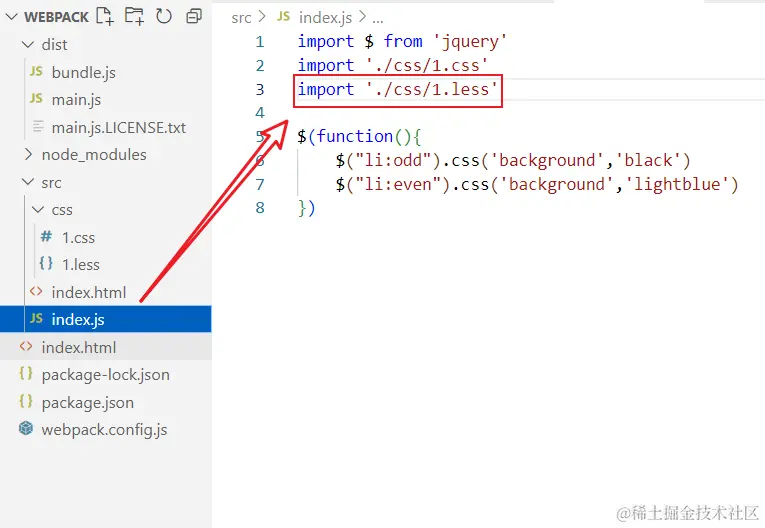Collapse the WEBPACK root section chevron
Screen dimensions: 765x528
point(11,17)
